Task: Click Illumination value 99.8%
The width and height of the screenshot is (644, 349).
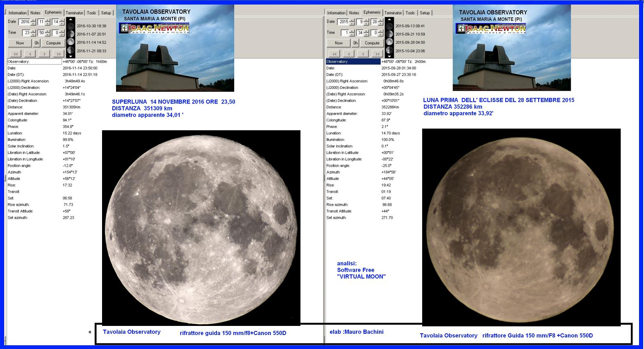Action: 68,140
